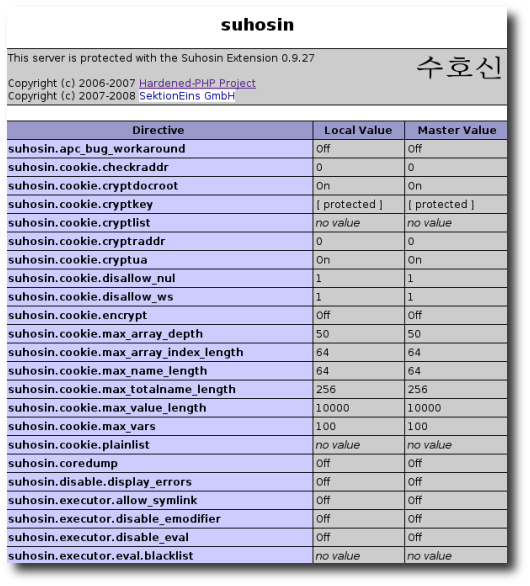This screenshot has height=586, width=530.
Task: Click the Suhosin Extension 0.9.27 protection notice
Action: tap(161, 58)
